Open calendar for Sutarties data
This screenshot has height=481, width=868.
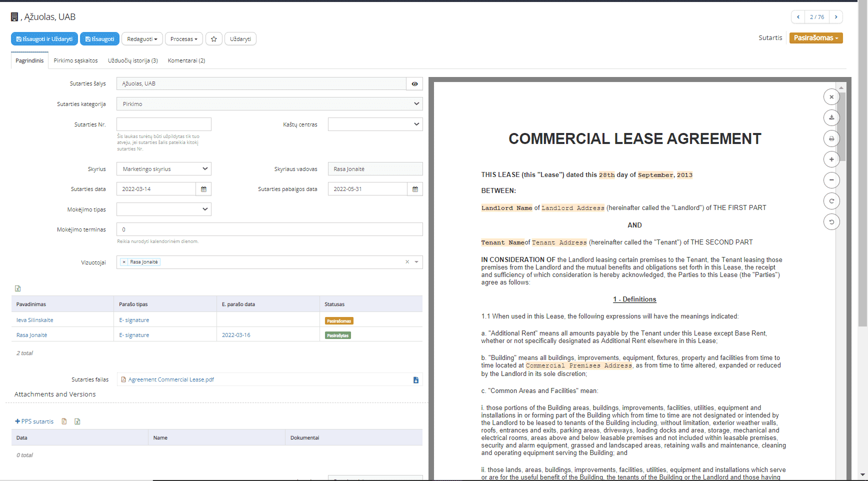tap(203, 189)
